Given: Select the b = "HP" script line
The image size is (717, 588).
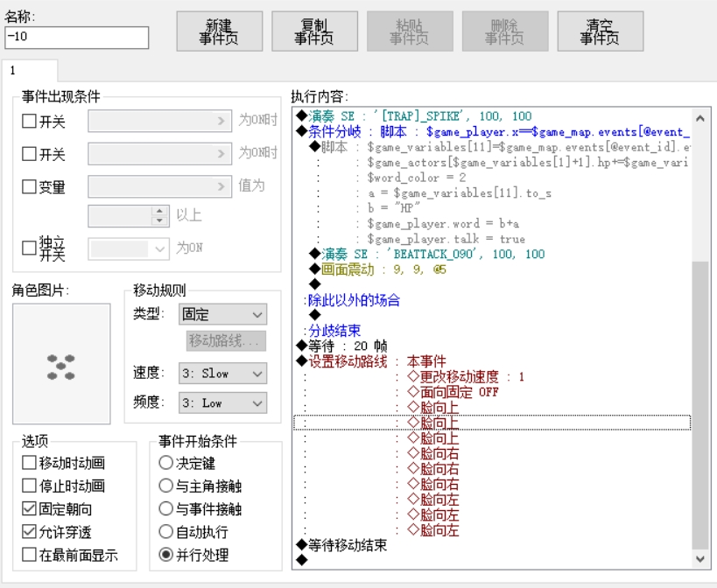Looking at the screenshot, I should [x=492, y=208].
